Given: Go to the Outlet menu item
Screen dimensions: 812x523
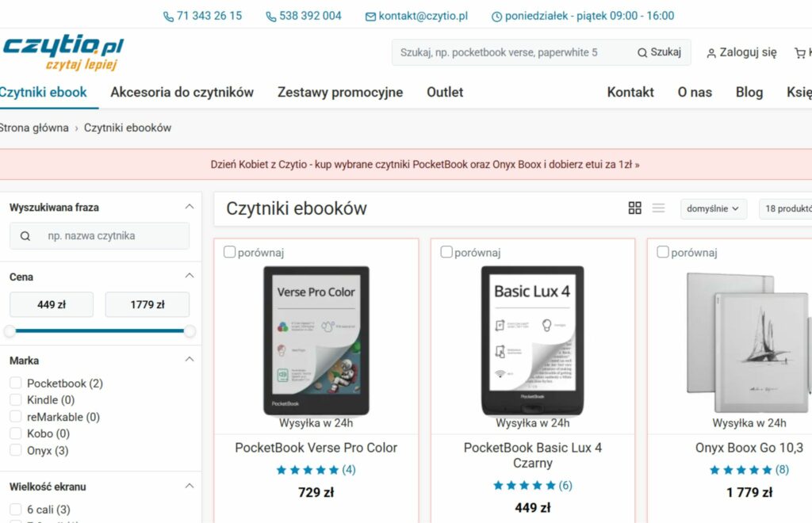Looking at the screenshot, I should [445, 92].
